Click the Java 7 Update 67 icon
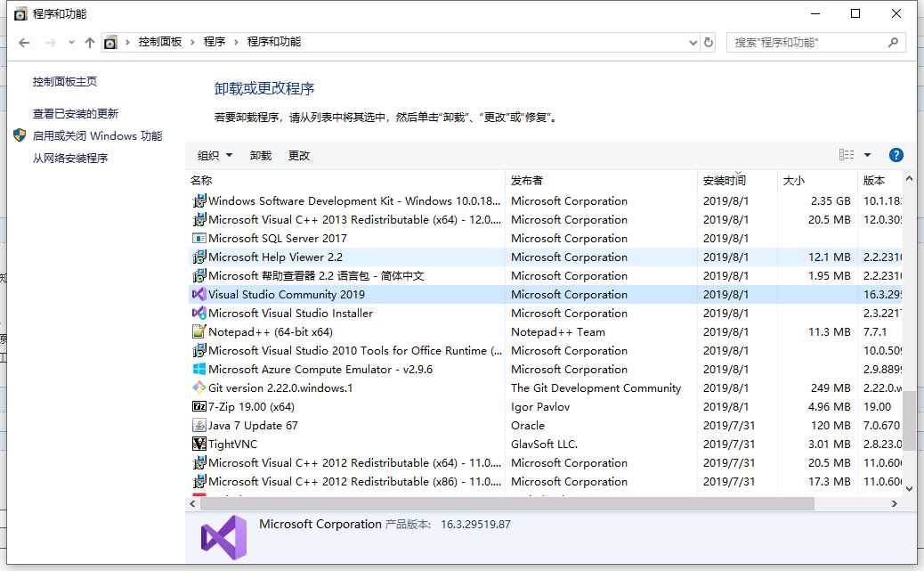Image resolution: width=924 pixels, height=571 pixels. pyautogui.click(x=199, y=425)
